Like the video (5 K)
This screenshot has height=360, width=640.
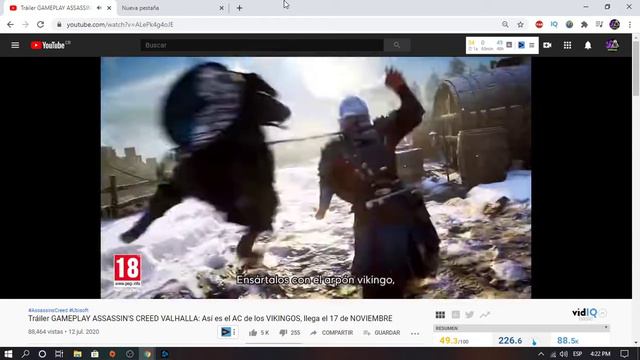[x=259, y=333]
